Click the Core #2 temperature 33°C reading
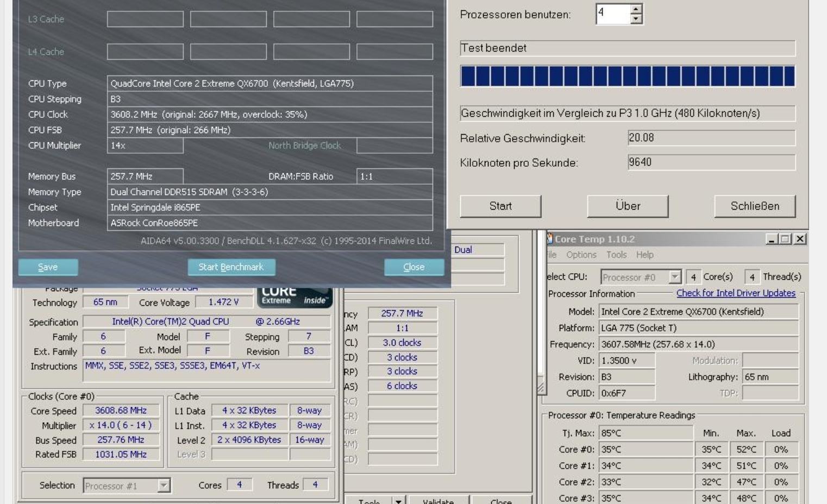 tap(646, 482)
